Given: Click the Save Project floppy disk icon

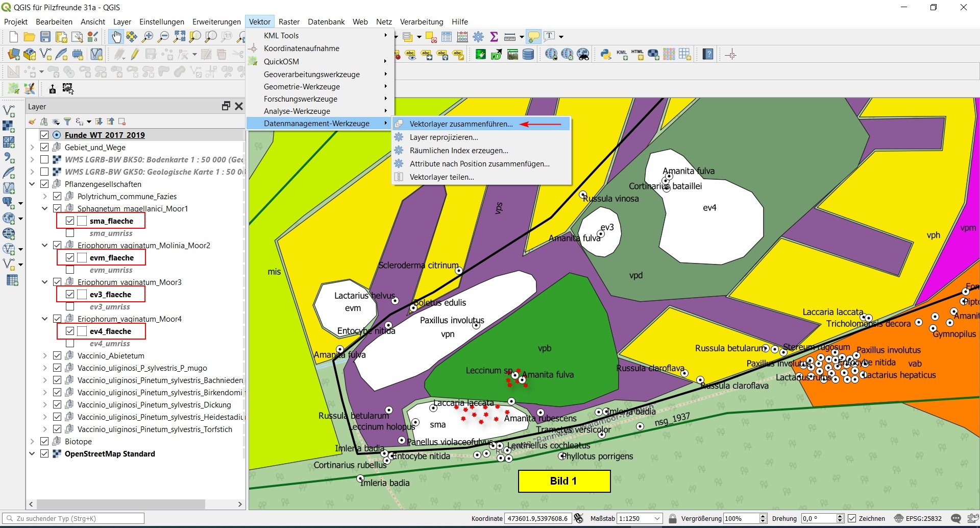Looking at the screenshot, I should (45, 37).
